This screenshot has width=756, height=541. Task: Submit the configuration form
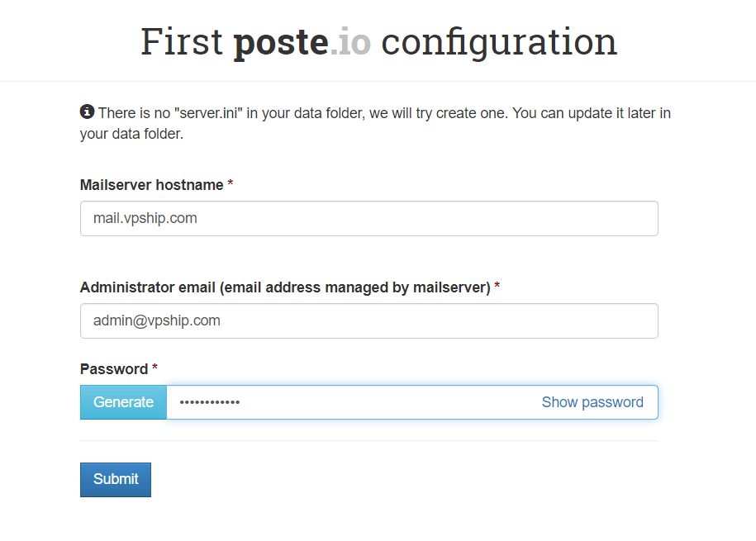116,480
